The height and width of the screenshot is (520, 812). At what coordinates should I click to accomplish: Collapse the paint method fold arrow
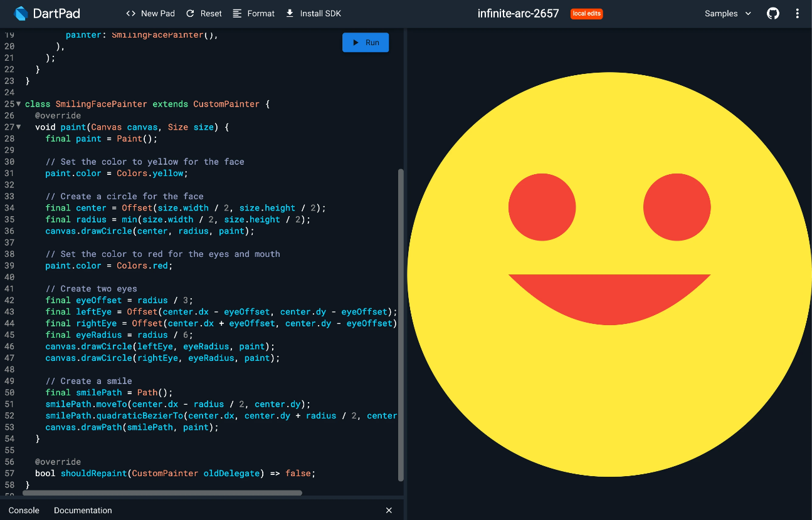(18, 127)
